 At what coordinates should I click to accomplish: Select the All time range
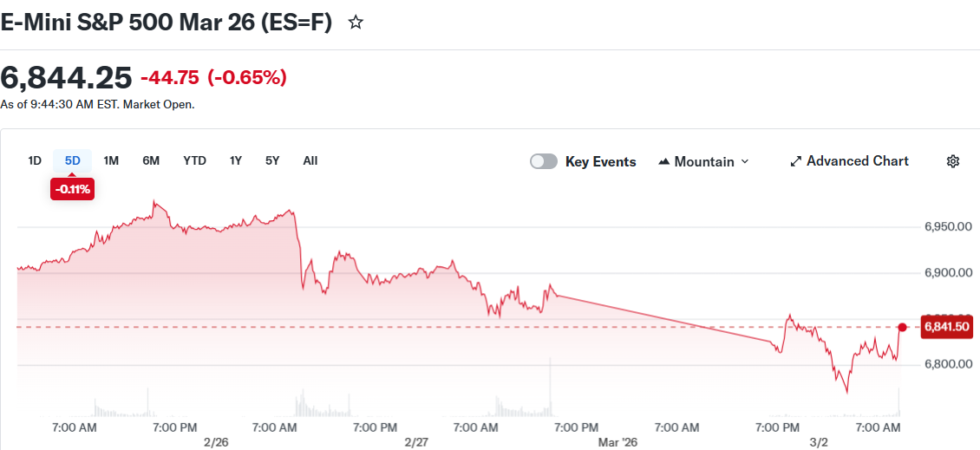click(310, 160)
